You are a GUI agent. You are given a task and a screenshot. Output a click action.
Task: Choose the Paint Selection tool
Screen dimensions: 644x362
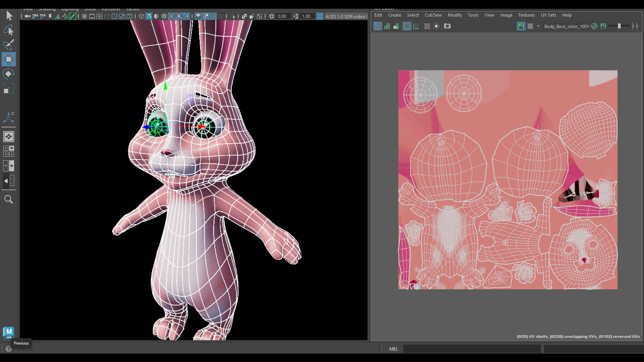[x=9, y=45]
